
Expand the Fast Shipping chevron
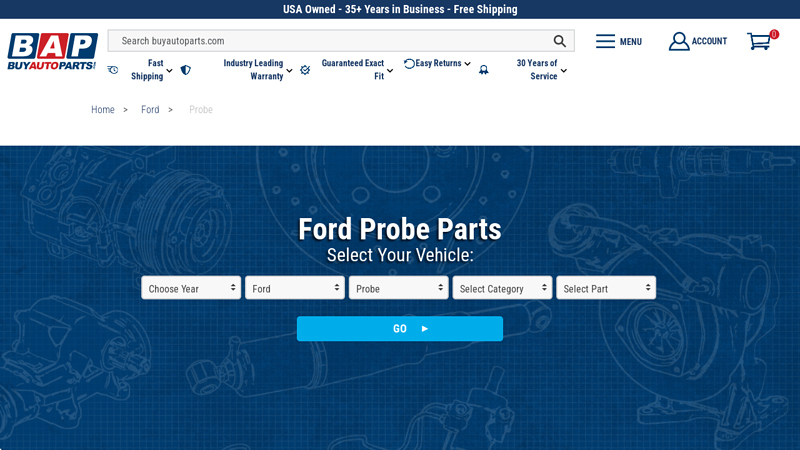pyautogui.click(x=169, y=70)
